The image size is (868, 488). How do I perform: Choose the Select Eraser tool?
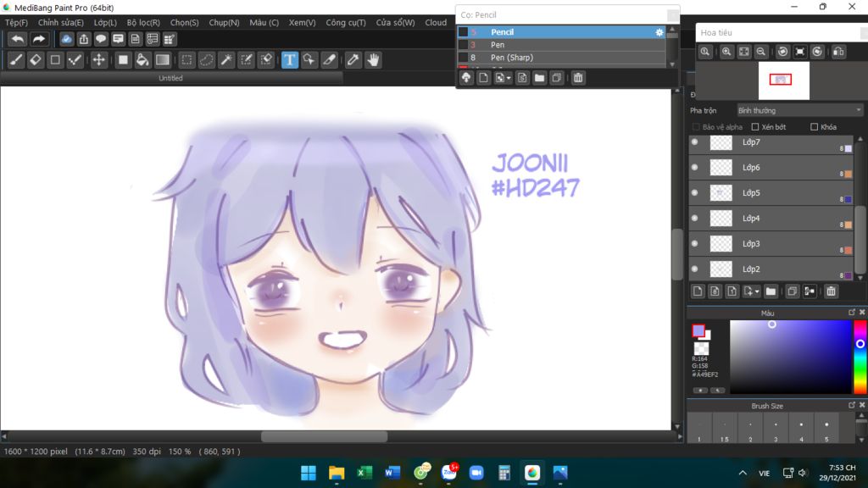pyautogui.click(x=266, y=60)
